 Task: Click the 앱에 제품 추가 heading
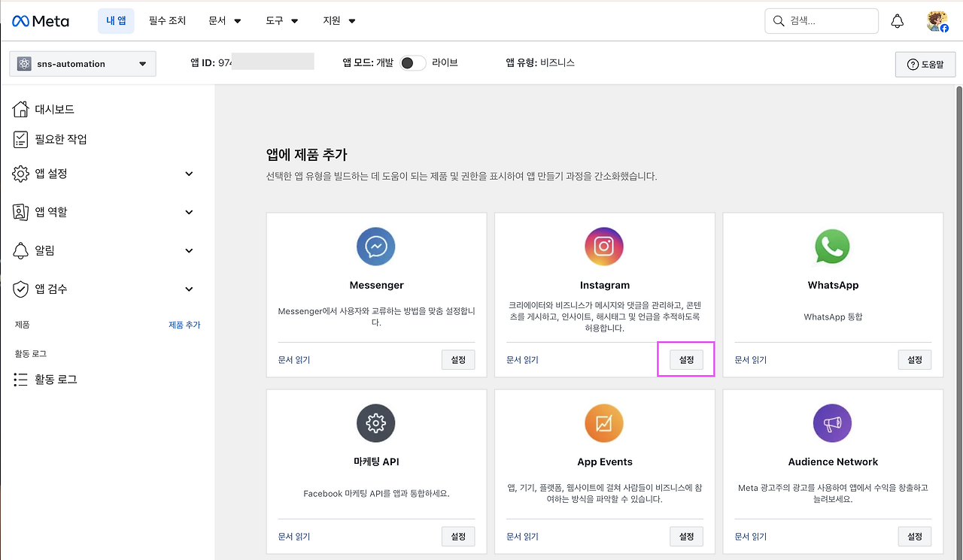click(307, 155)
